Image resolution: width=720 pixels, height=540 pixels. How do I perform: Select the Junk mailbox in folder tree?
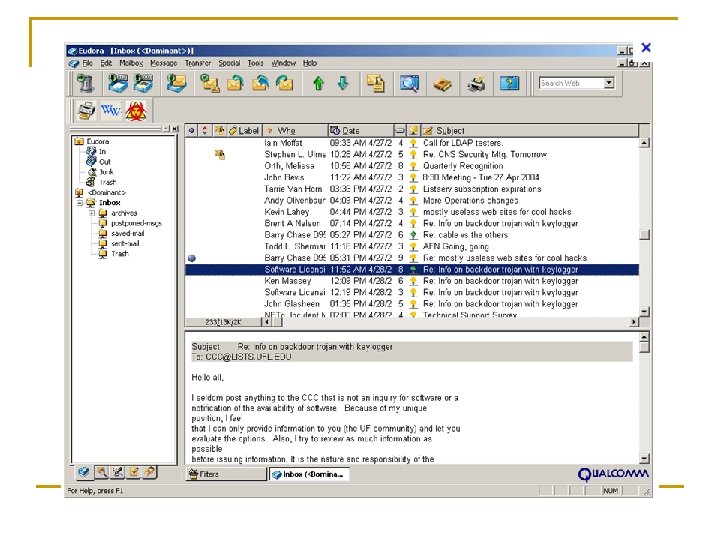coord(107,172)
